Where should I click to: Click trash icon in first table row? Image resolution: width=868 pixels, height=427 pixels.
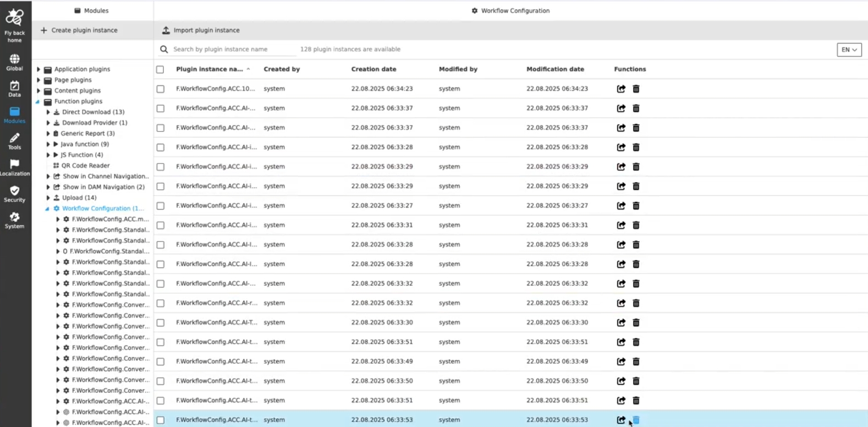coord(636,89)
